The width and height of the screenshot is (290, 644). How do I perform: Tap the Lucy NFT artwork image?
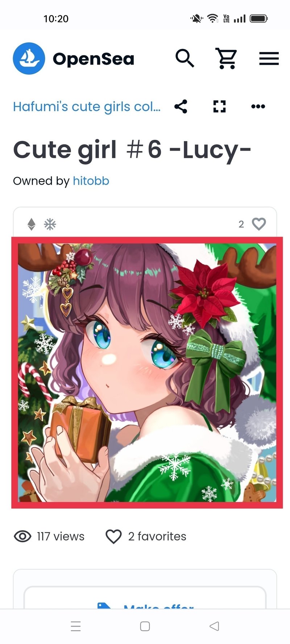pyautogui.click(x=147, y=373)
